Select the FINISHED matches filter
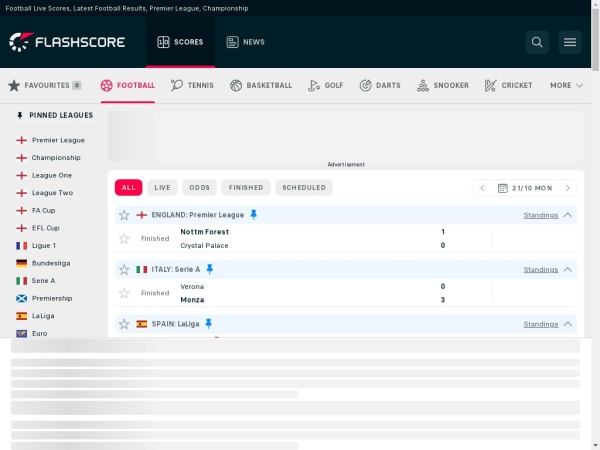 [x=246, y=188]
